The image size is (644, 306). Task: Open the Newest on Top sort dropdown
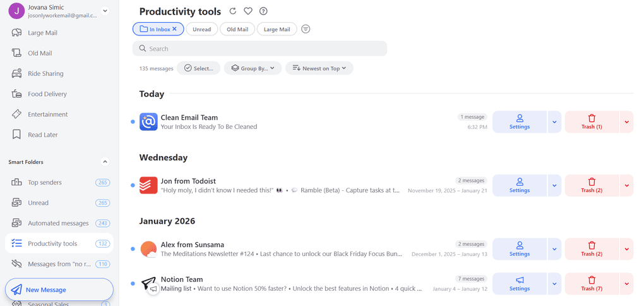[x=319, y=68]
